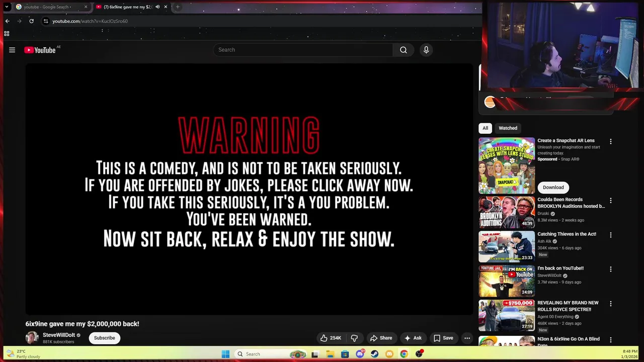
Task: Close the youtube - Google Search tab
Action: click(86, 7)
